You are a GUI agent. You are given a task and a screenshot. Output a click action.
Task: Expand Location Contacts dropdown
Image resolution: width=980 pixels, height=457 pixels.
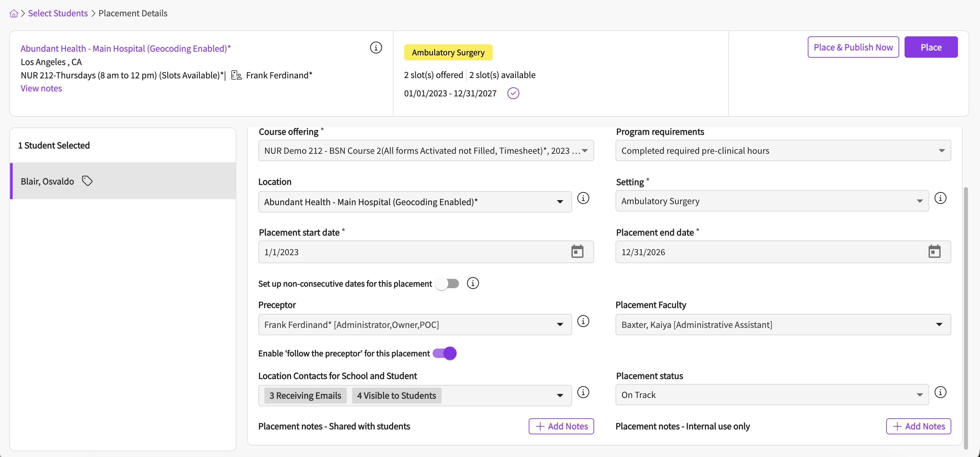tap(560, 395)
